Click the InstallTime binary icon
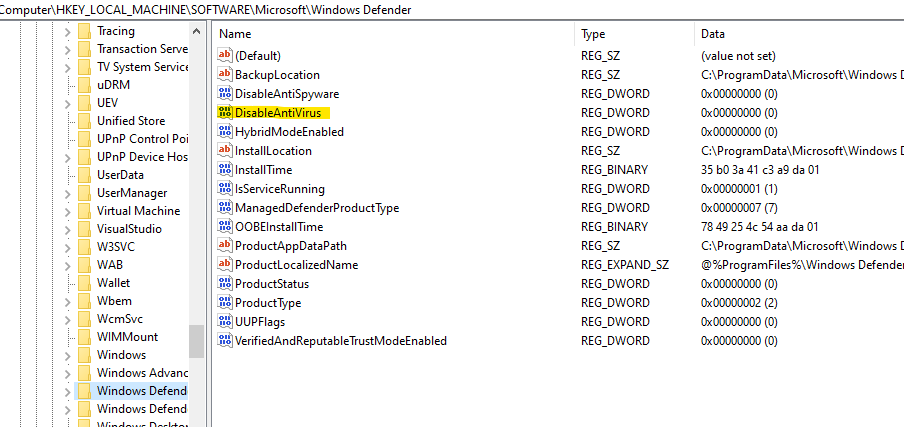Image resolution: width=904 pixels, height=427 pixels. pyautogui.click(x=224, y=169)
